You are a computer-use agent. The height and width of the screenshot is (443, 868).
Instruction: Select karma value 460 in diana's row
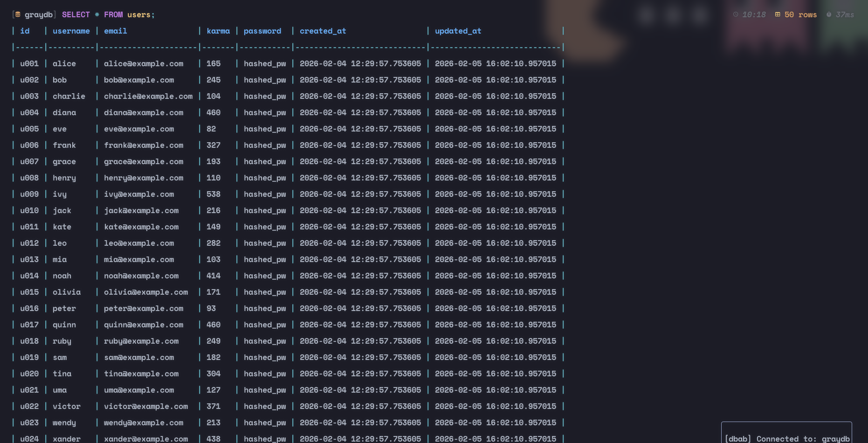[x=214, y=112]
